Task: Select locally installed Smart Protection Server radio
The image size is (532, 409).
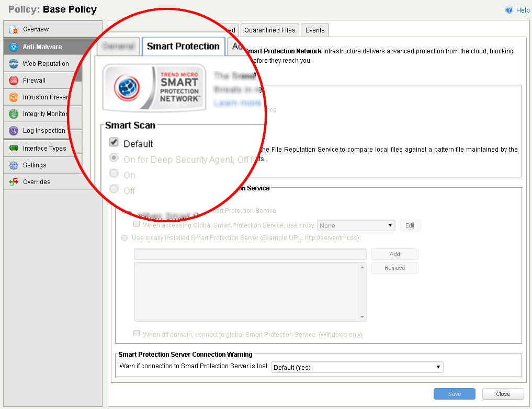Action: 125,238
